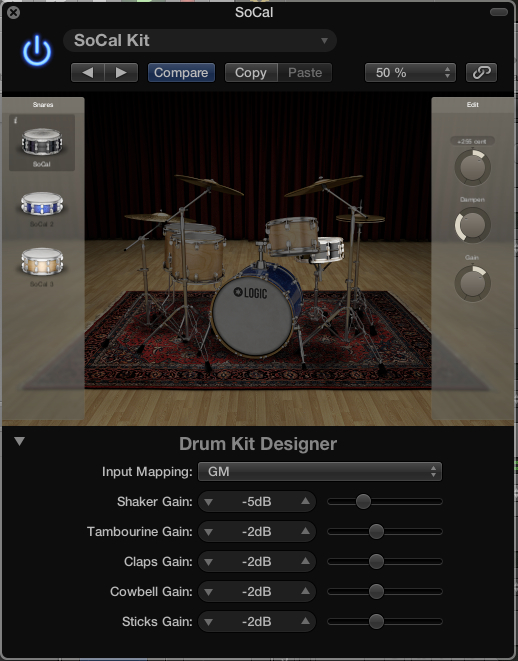Increase Cowbell Gain with up arrow
The height and width of the screenshot is (661, 518).
(306, 591)
